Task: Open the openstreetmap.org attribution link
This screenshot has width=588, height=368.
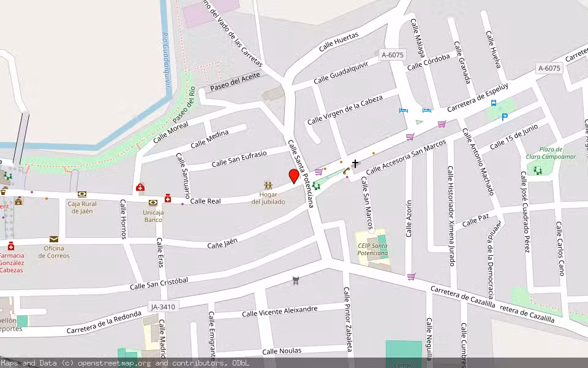Action: pos(114,363)
